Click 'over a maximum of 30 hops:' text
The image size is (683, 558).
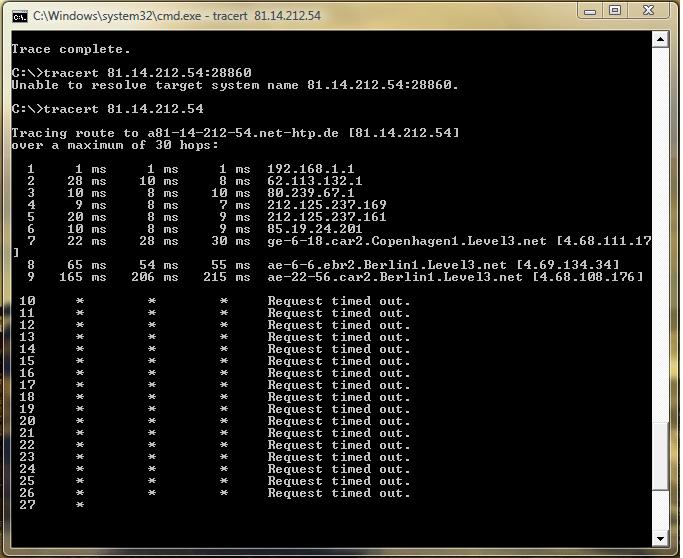tap(115, 145)
